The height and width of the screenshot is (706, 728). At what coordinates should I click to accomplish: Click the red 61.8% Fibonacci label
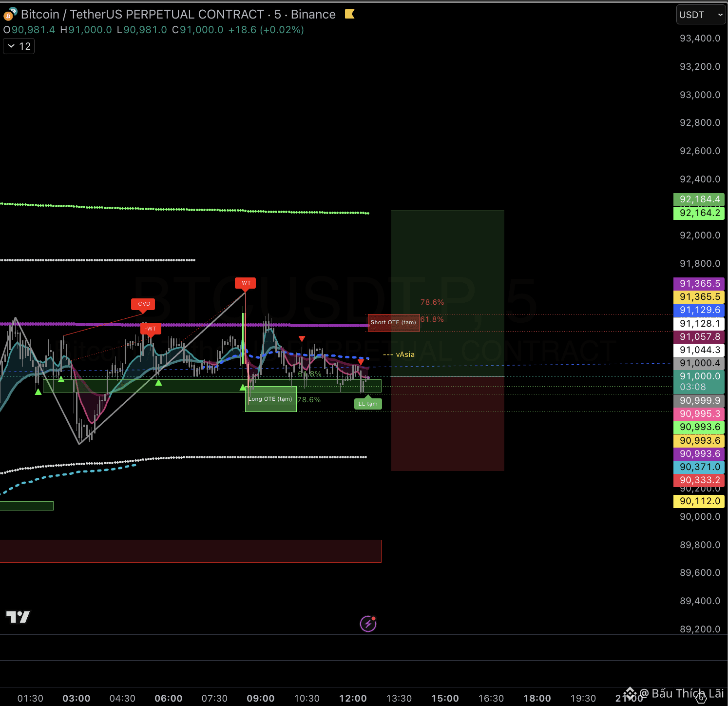[x=432, y=319]
